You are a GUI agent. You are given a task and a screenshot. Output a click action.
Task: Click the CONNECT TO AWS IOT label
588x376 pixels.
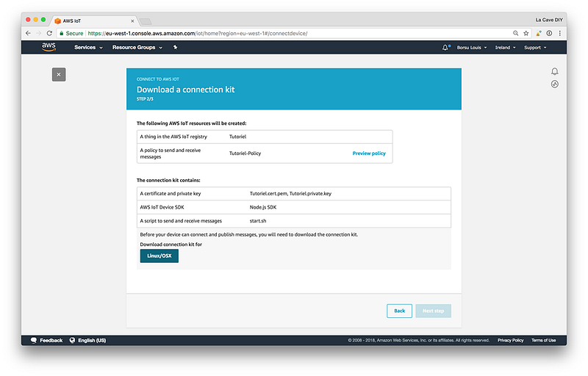pyautogui.click(x=158, y=79)
